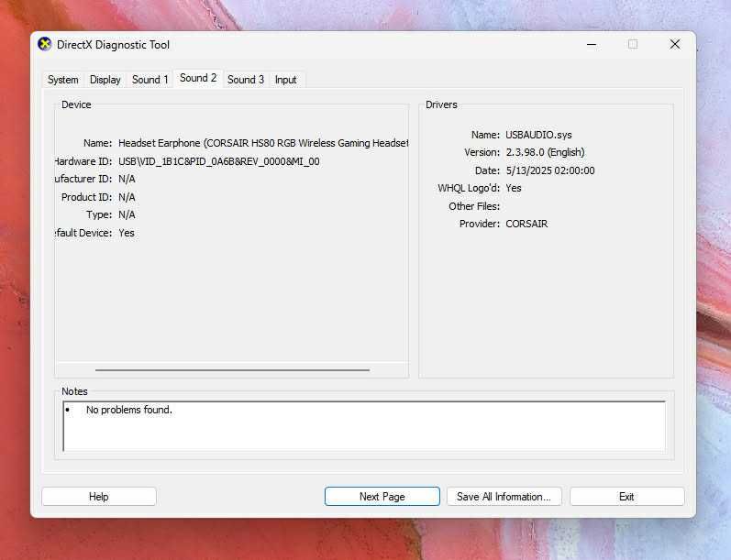Viewport: 731px width, 560px height.
Task: Click the USBAUDIO.sys driver name
Action: (x=538, y=135)
